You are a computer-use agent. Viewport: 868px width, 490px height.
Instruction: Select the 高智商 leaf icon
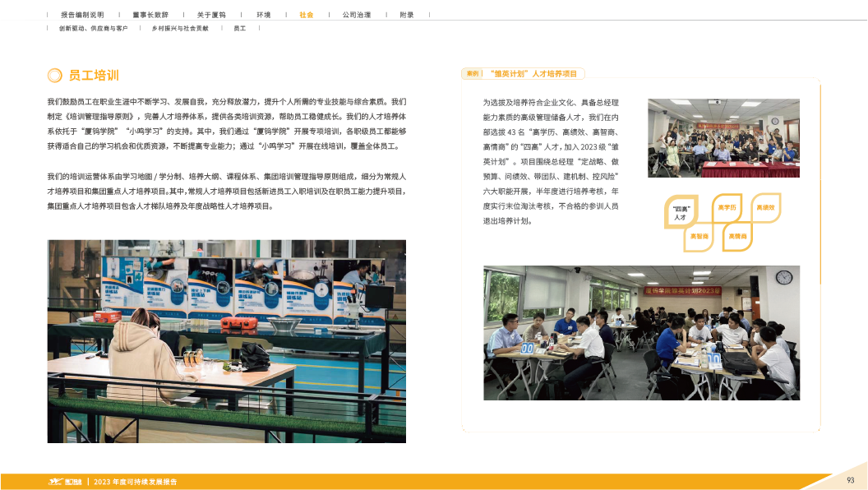coord(699,236)
